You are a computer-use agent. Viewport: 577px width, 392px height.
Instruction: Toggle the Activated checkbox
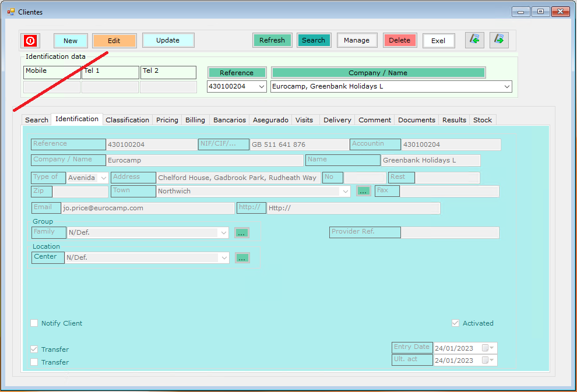coord(455,323)
